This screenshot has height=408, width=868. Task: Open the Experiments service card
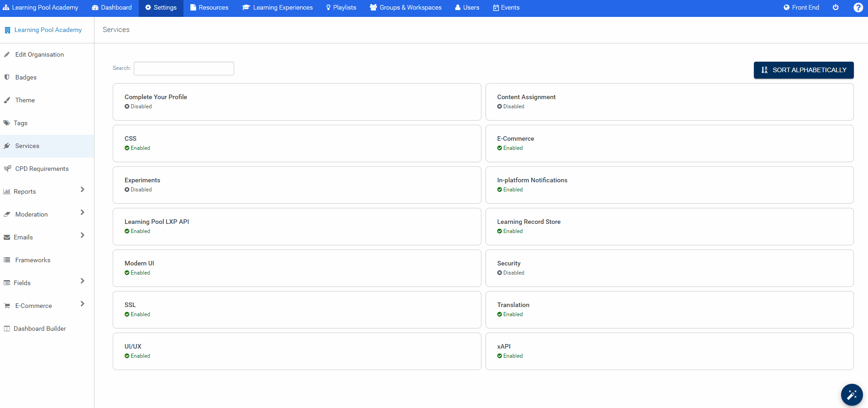click(297, 185)
